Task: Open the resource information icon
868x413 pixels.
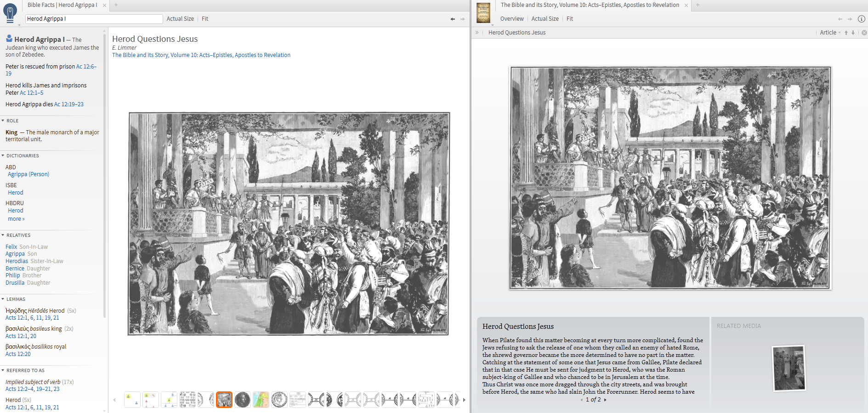Action: pos(862,19)
